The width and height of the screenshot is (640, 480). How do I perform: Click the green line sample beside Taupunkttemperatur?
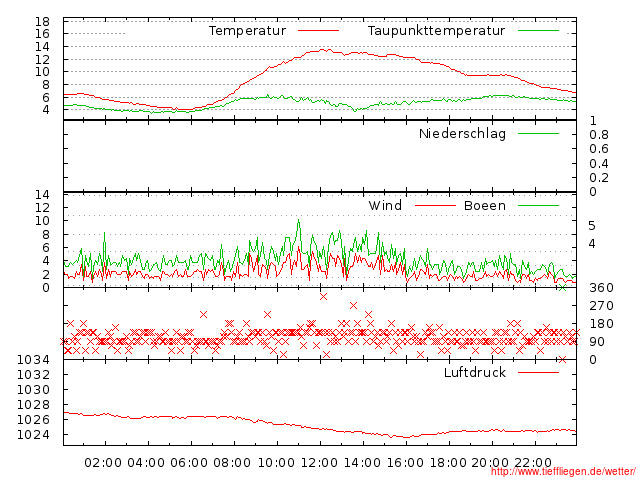(538, 31)
